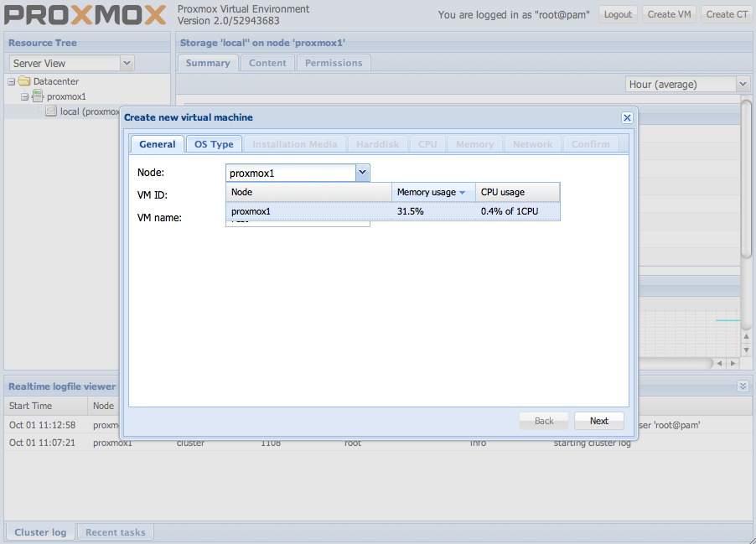Image resolution: width=756 pixels, height=544 pixels.
Task: Open the Hour (average) timeframe dropdown
Action: tap(743, 85)
